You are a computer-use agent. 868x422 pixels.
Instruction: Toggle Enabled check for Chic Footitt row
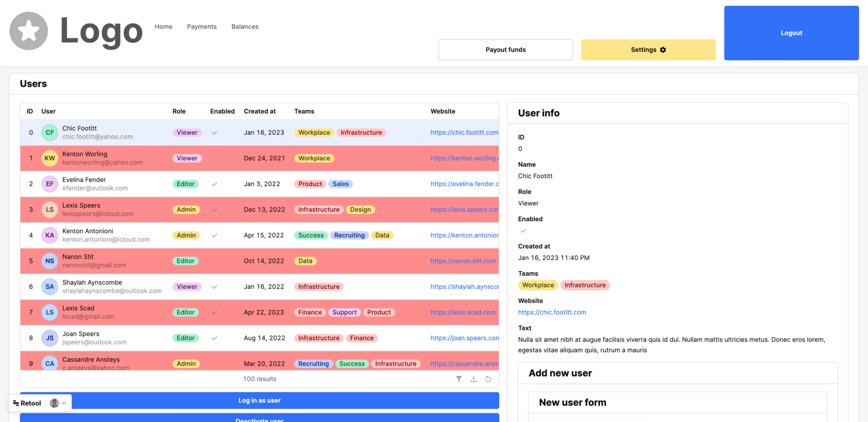[x=215, y=132]
